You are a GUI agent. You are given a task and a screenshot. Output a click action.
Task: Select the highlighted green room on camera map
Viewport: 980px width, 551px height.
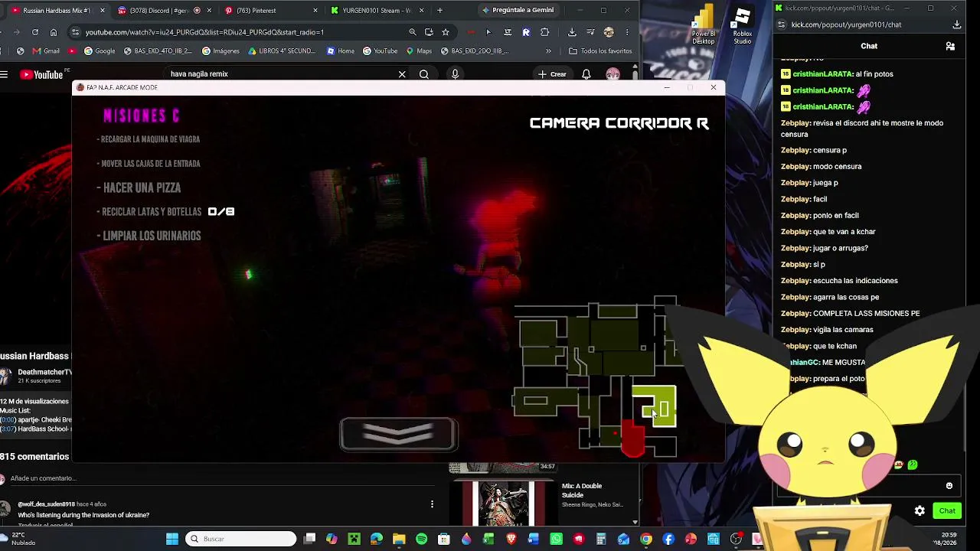pos(654,406)
